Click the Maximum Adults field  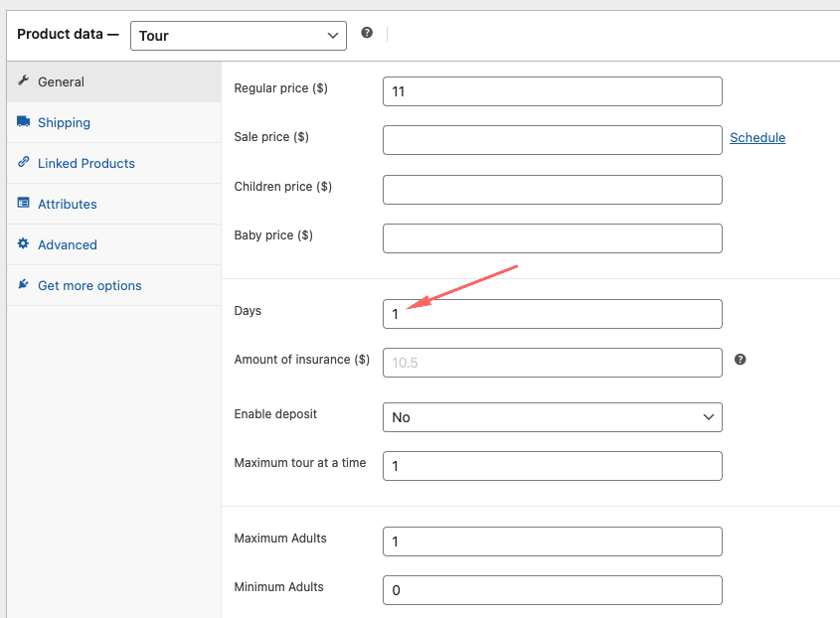pyautogui.click(x=553, y=541)
